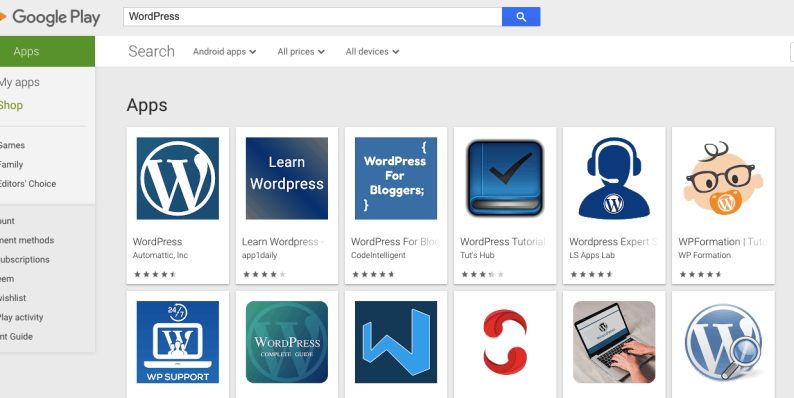Image resolution: width=794 pixels, height=398 pixels.
Task: Click the WPFormation app title
Action: tap(723, 242)
